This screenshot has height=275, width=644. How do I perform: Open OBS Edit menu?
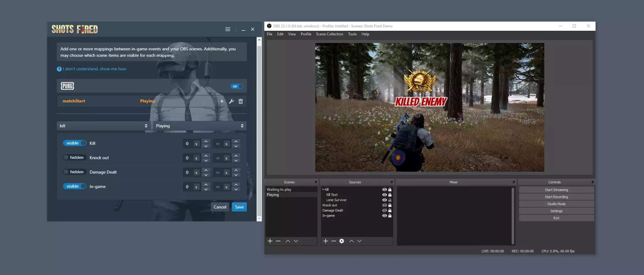280,34
